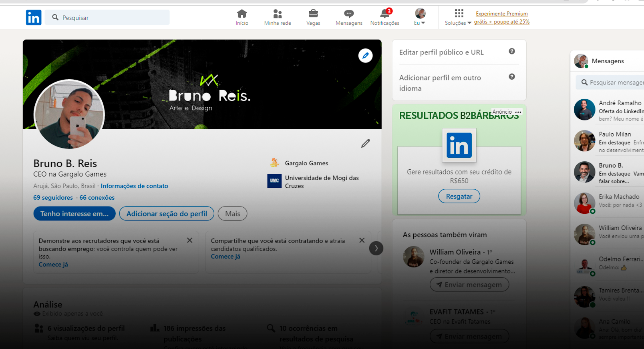Click Experimente Premium grátis link
Viewport: 644px width, 349px height.
click(502, 18)
